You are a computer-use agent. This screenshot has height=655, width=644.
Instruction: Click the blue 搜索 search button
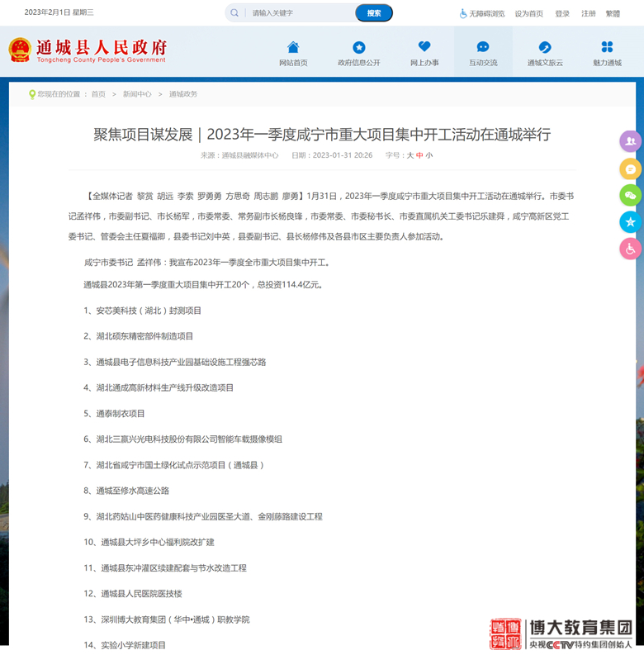(374, 13)
